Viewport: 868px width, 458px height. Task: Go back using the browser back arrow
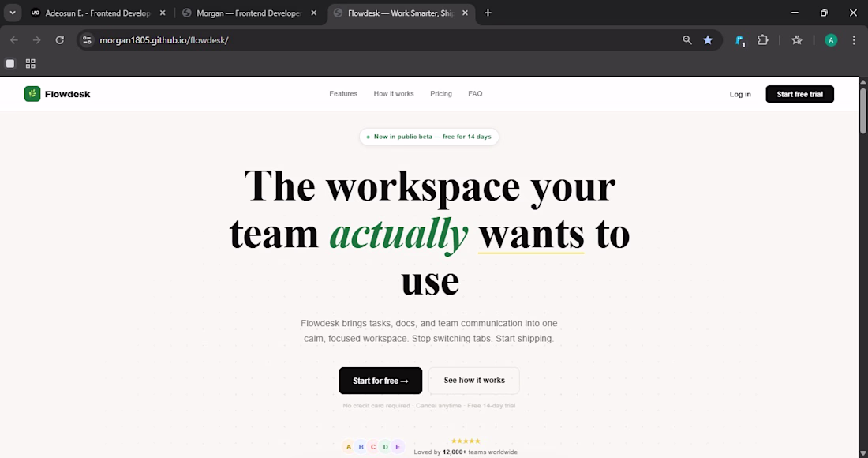(14, 39)
